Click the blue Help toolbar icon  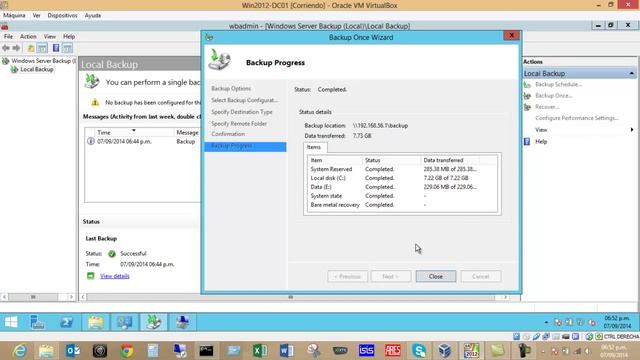tap(56, 48)
